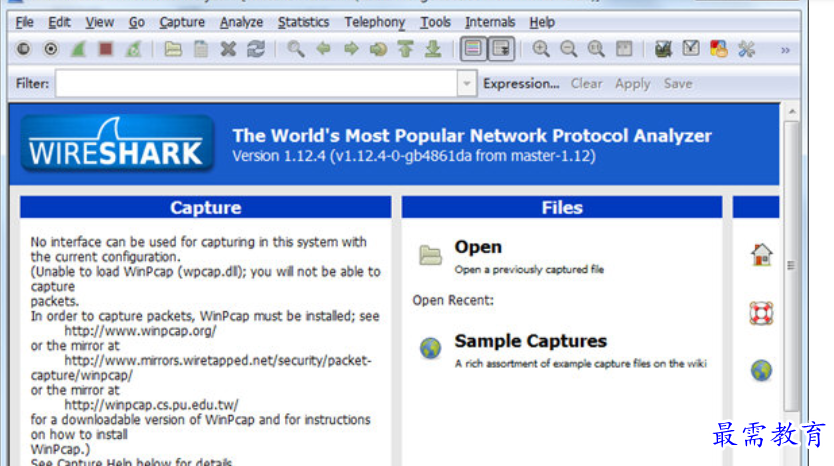Open the File menu
The width and height of the screenshot is (834, 466).
pyautogui.click(x=24, y=22)
